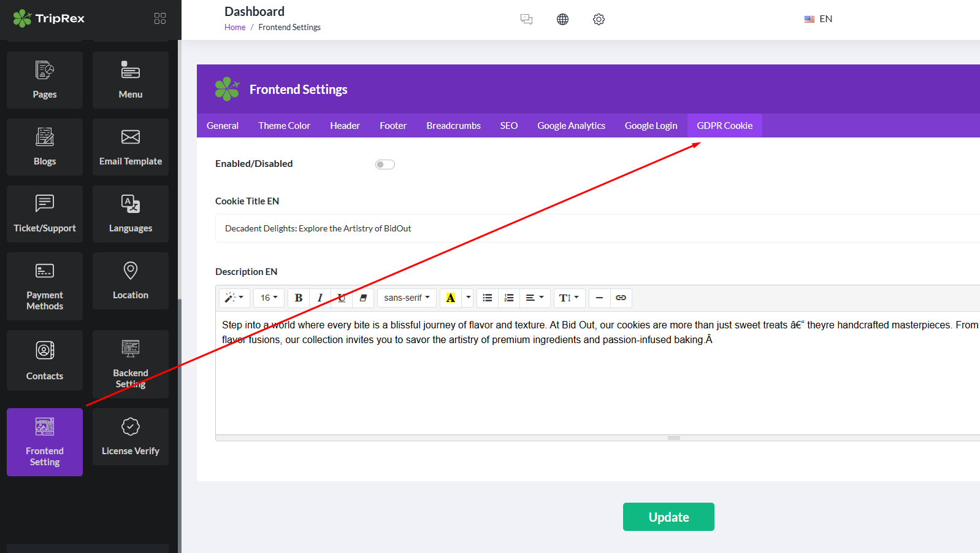
Task: Insert an ordered numbered list
Action: [x=509, y=298]
